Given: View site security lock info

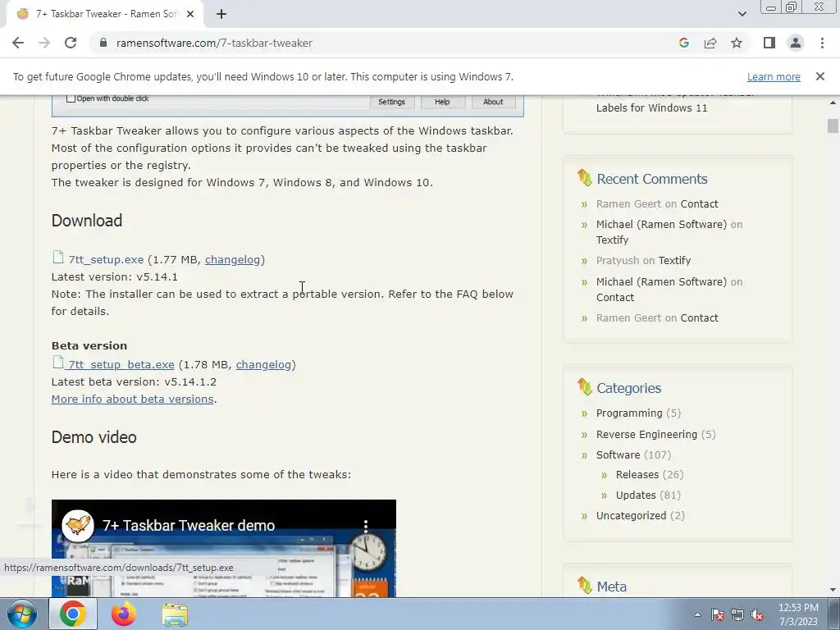Looking at the screenshot, I should click(103, 43).
